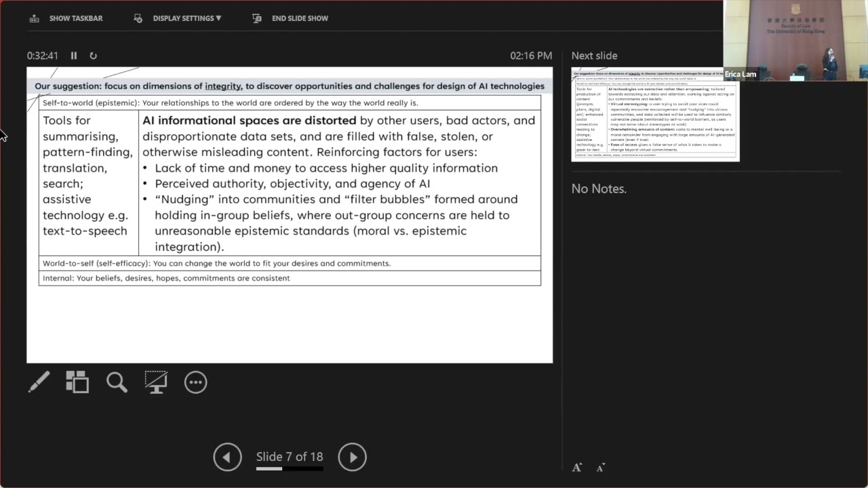Click the Slide 7 of 18 indicator

[x=290, y=456]
